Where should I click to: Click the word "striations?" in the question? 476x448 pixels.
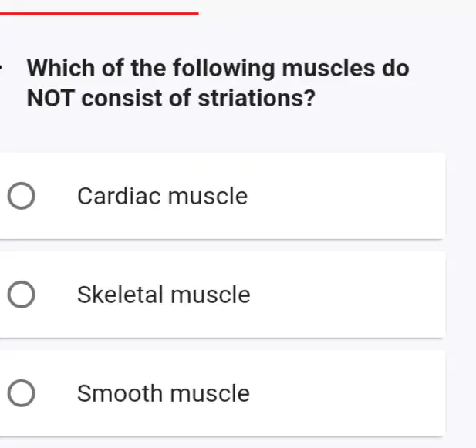(257, 98)
